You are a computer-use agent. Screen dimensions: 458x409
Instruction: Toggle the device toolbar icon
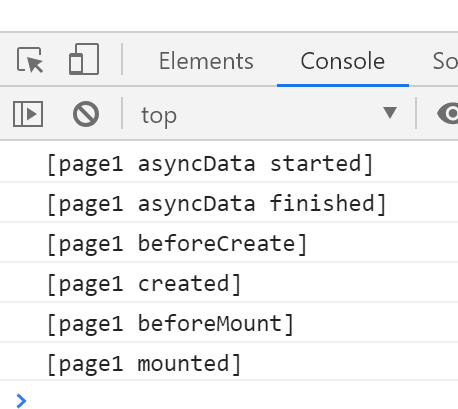point(84,59)
